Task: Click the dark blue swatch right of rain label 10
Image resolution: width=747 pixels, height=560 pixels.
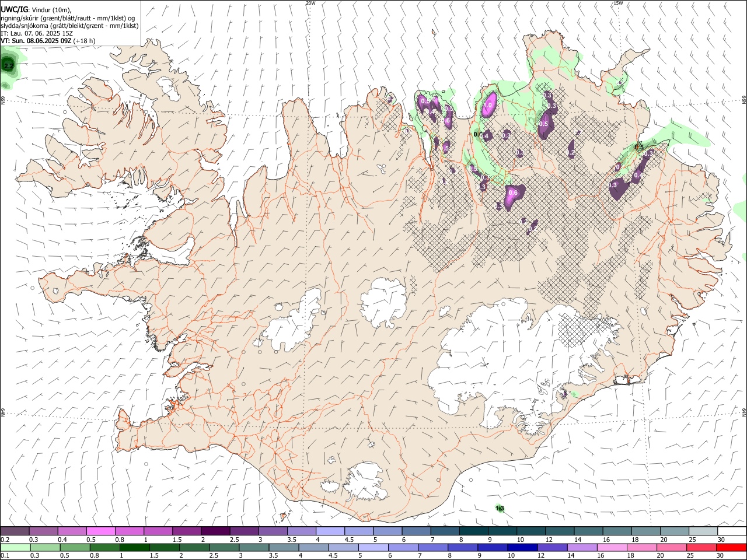Action: click(521, 548)
